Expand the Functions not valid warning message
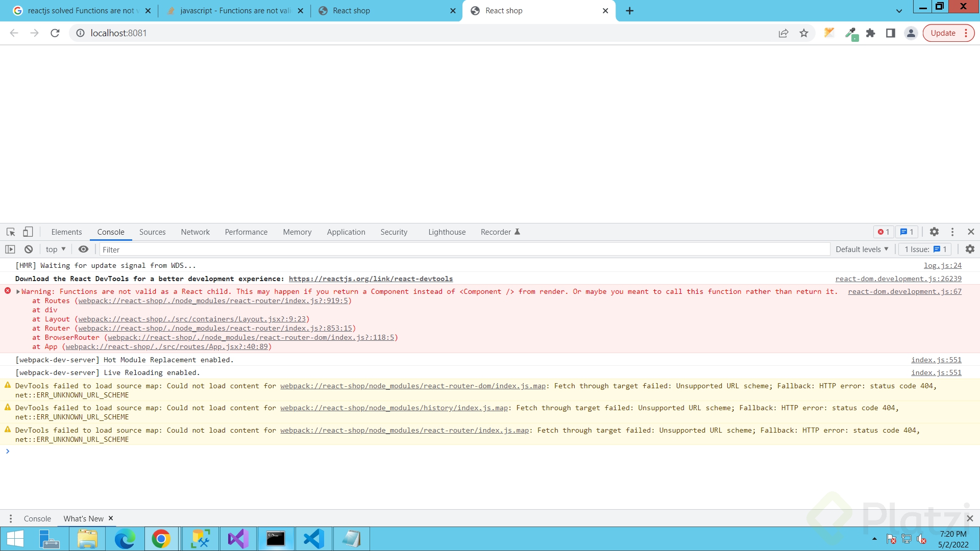The height and width of the screenshot is (551, 980). coord(18,291)
